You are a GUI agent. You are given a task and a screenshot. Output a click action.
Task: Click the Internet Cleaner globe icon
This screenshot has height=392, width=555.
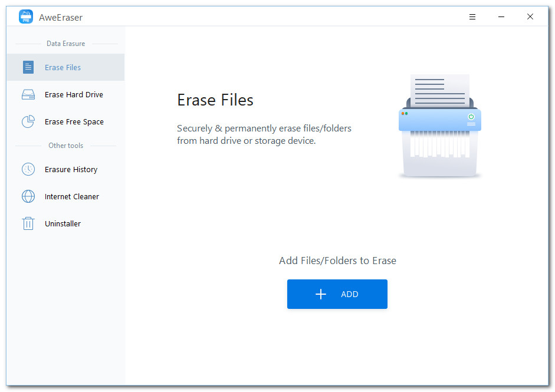(x=28, y=196)
